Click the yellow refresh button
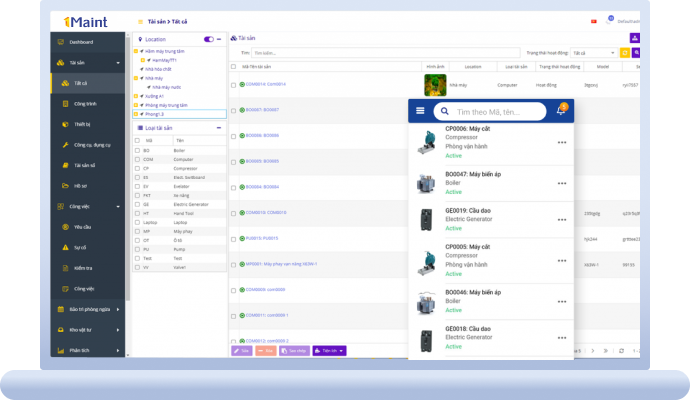Viewport: 690px width, 400px height. point(625,52)
